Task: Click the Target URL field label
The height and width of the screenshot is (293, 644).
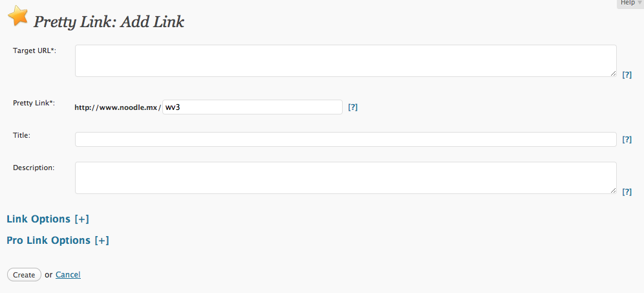Action: click(x=35, y=50)
